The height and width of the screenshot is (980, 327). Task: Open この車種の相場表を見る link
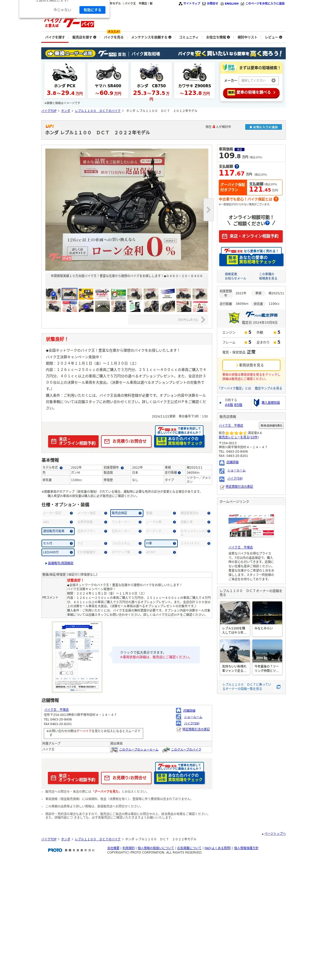[268, 276]
